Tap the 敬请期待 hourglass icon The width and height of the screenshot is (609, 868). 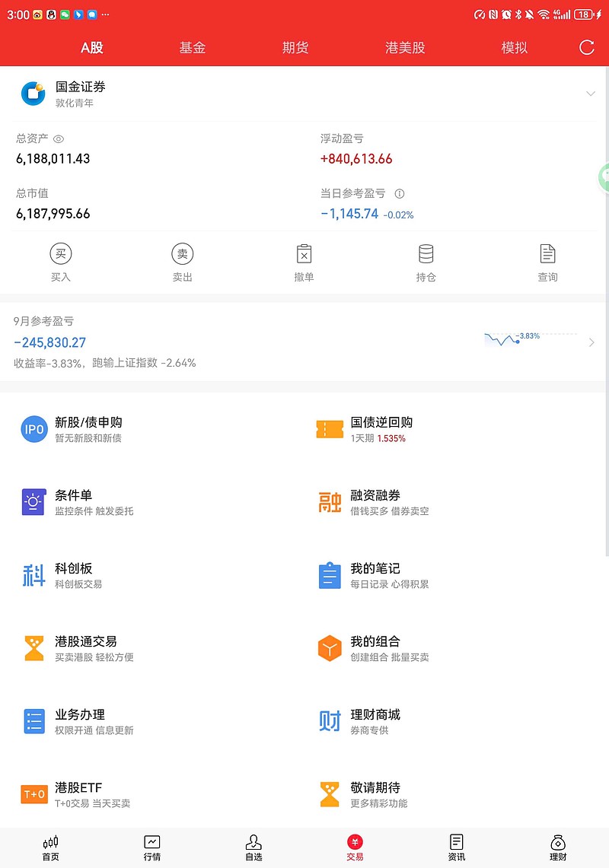[330, 794]
